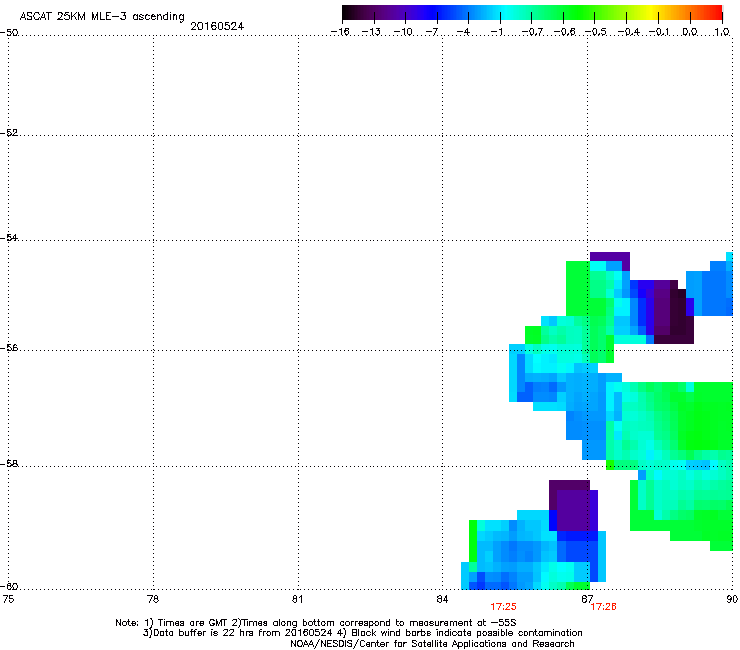Click the -50 latitude axis label

(x=9, y=33)
